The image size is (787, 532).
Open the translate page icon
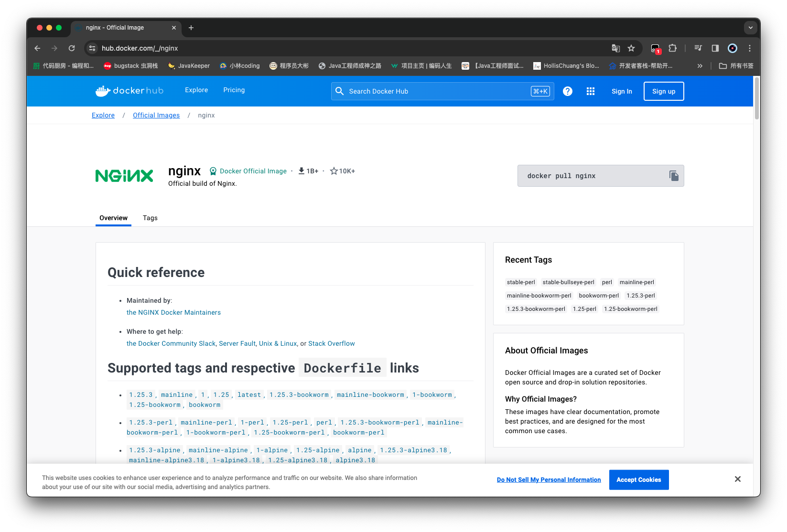[x=615, y=48]
